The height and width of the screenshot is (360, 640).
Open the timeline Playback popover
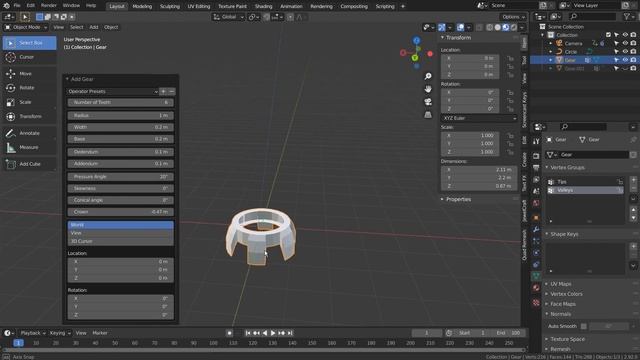(x=33, y=333)
